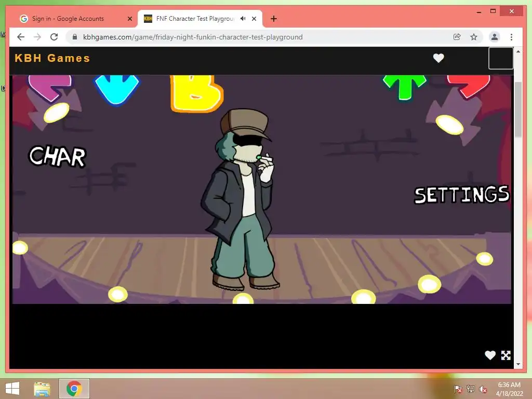The height and width of the screenshot is (399, 532).
Task: Open the Chrome profile avatar
Action: [495, 37]
